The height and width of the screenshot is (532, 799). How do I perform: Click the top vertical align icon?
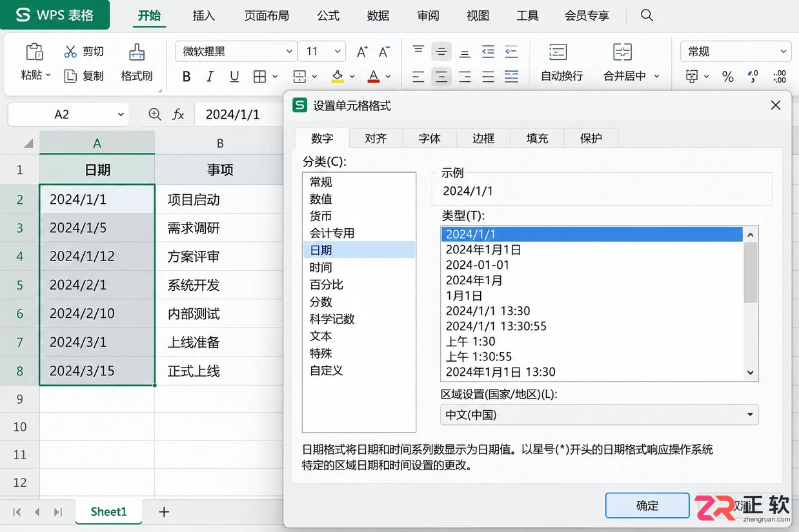(x=419, y=51)
